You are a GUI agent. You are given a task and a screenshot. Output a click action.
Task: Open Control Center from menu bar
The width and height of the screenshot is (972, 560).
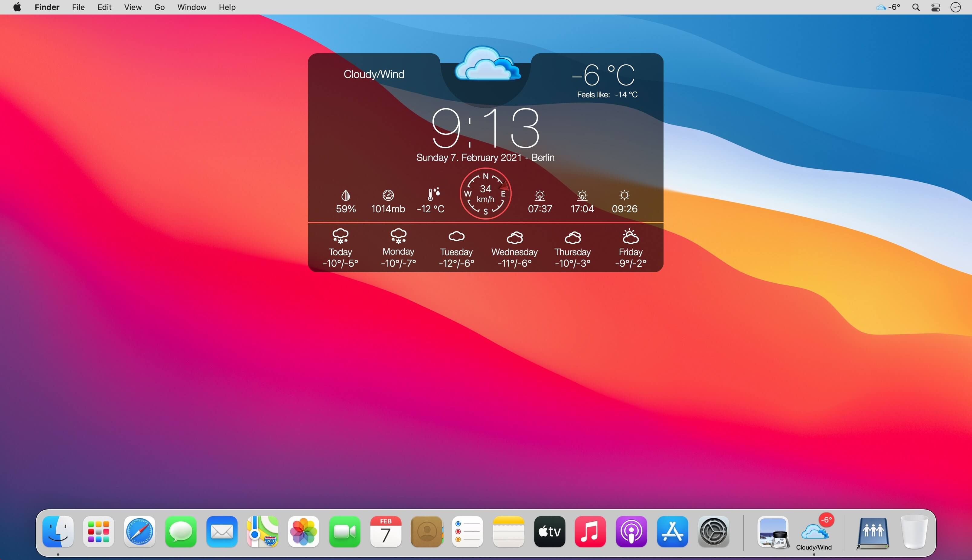coord(935,7)
